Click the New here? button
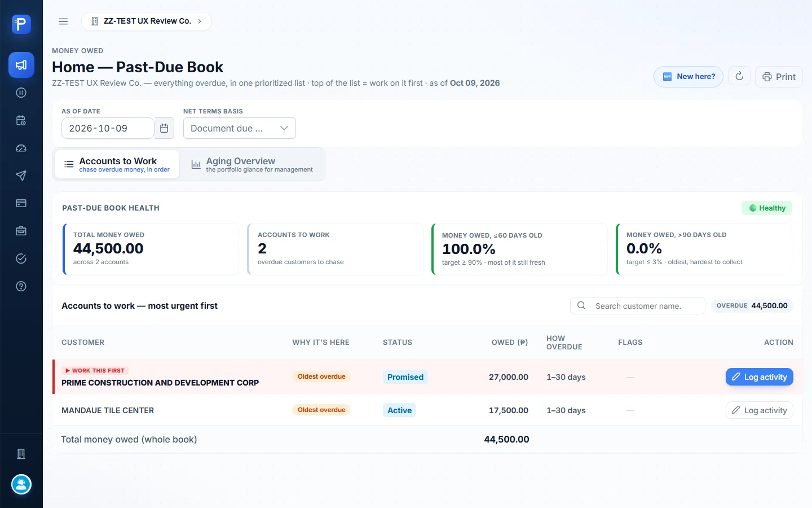The image size is (812, 508). click(x=689, y=76)
